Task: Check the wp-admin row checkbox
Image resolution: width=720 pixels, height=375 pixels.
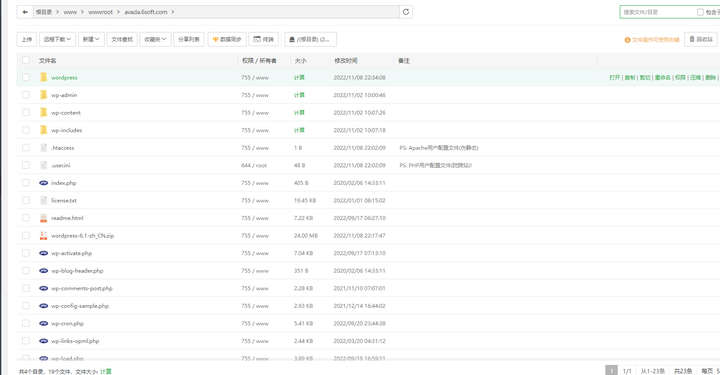Action: tap(26, 95)
